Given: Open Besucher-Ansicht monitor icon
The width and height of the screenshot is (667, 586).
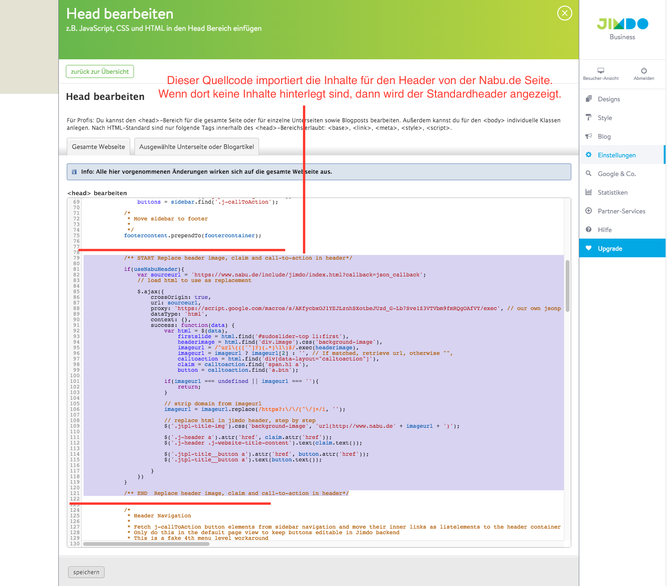Looking at the screenshot, I should (x=601, y=70).
